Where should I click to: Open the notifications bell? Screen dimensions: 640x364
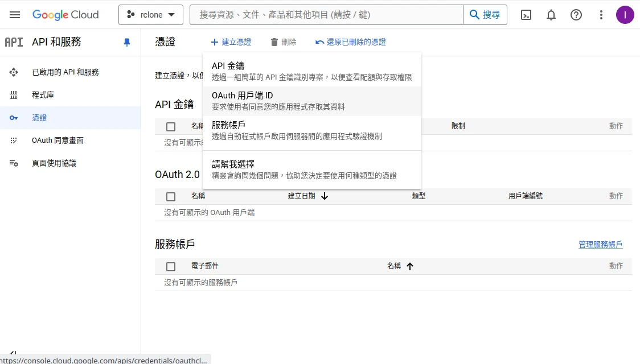[x=551, y=15]
